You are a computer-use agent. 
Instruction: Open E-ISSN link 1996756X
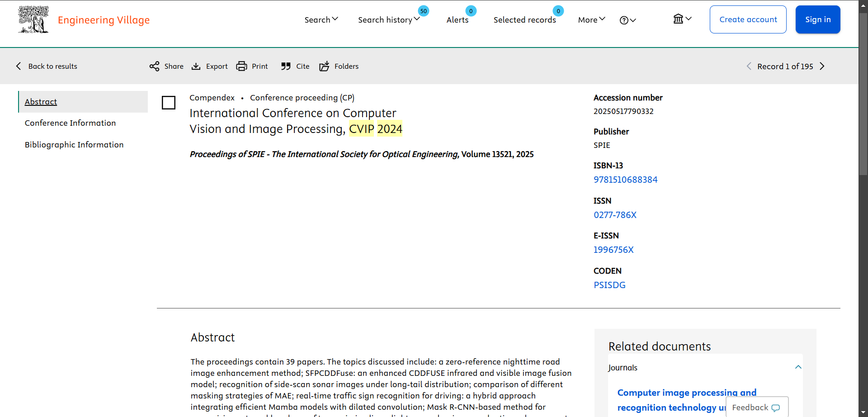pyautogui.click(x=613, y=250)
